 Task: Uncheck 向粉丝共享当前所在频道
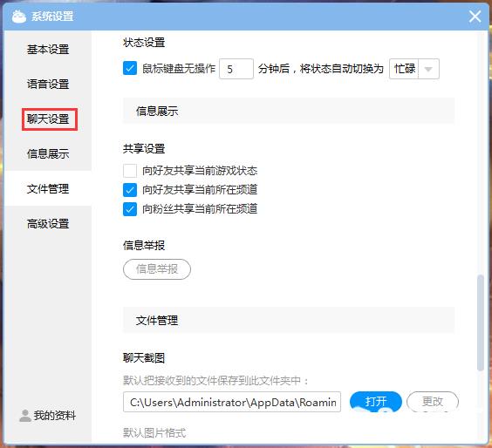point(130,209)
